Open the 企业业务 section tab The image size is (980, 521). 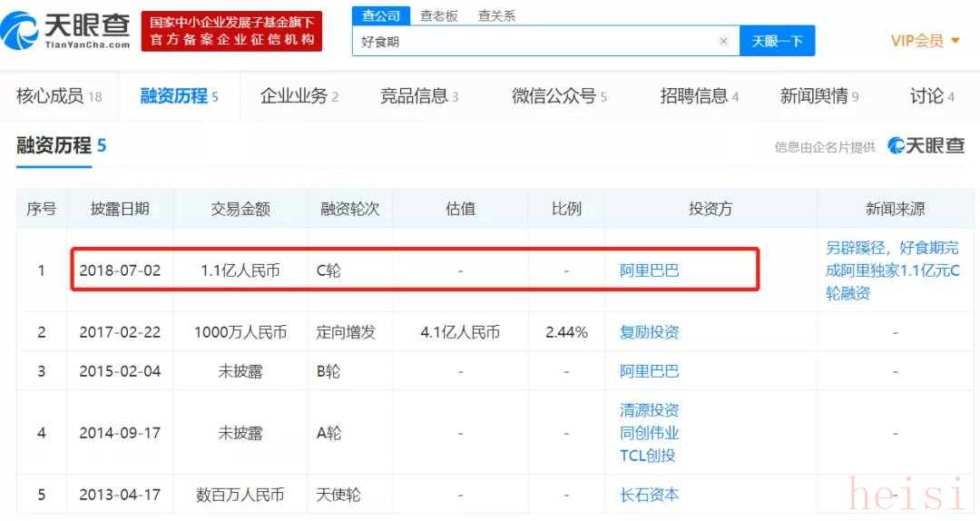(x=299, y=95)
